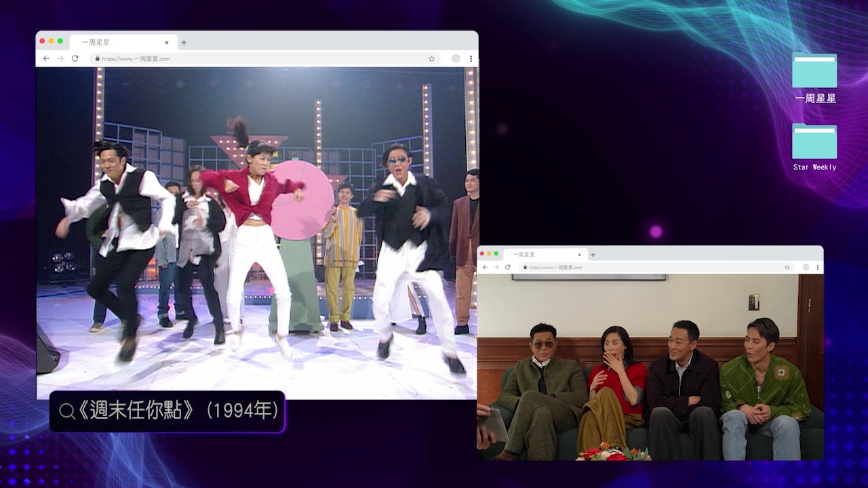This screenshot has width=868, height=488.
Task: Open the 一周星星 desktop folder
Action: [x=814, y=71]
